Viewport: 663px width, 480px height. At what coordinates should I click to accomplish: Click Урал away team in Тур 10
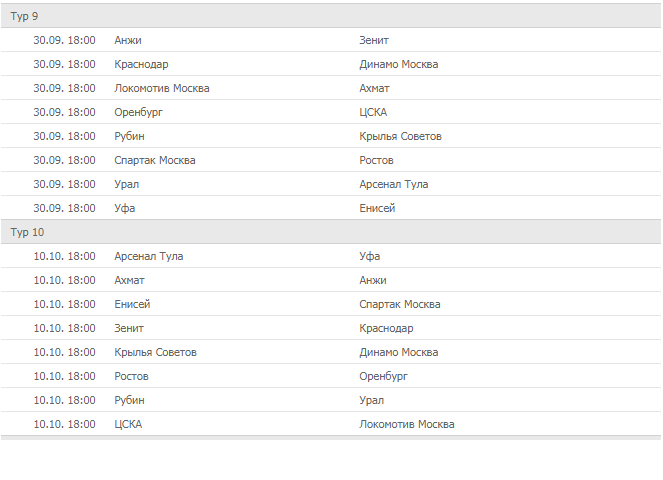pos(371,400)
